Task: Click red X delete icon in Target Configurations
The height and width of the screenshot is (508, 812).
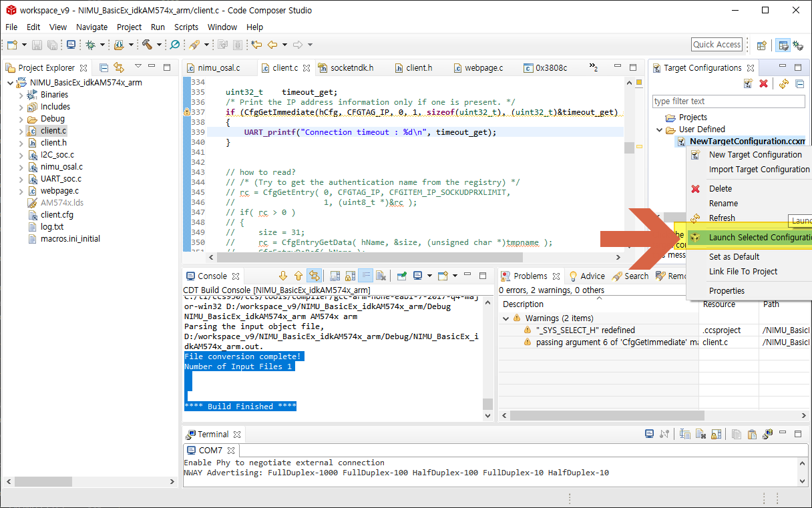Action: pyautogui.click(x=764, y=83)
